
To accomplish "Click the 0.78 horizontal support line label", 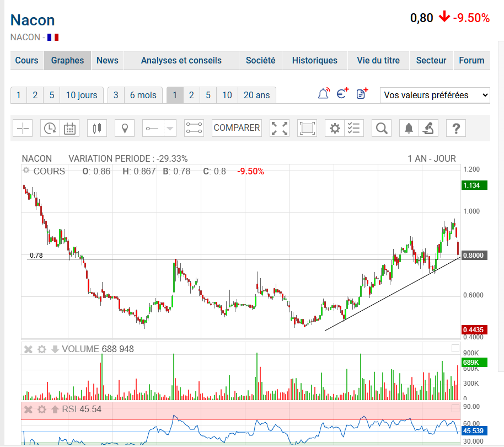I will pyautogui.click(x=36, y=256).
